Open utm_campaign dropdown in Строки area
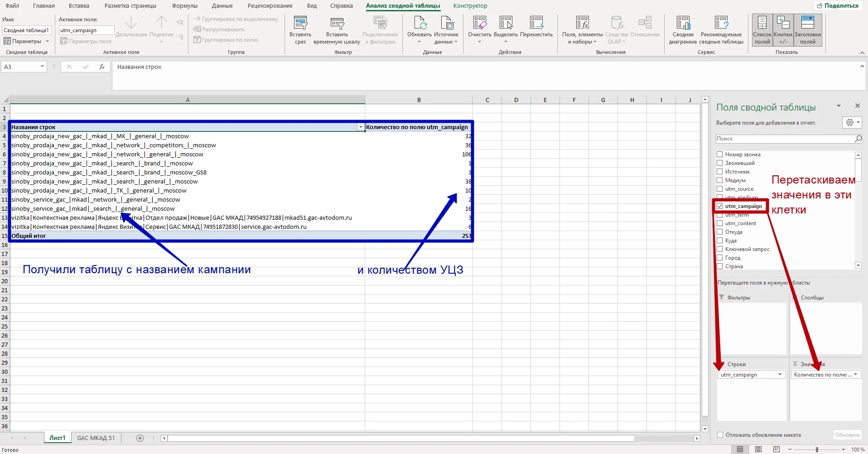Viewport: 868px width, 454px height. point(780,375)
